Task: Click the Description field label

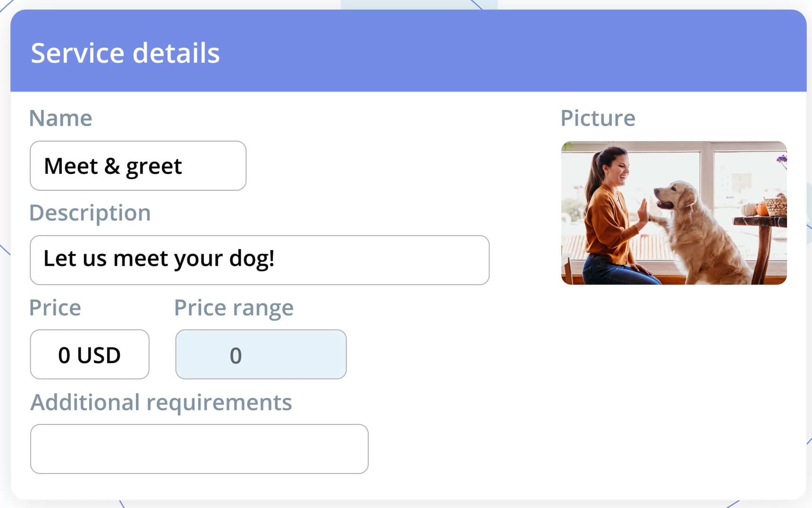Action: pos(90,212)
